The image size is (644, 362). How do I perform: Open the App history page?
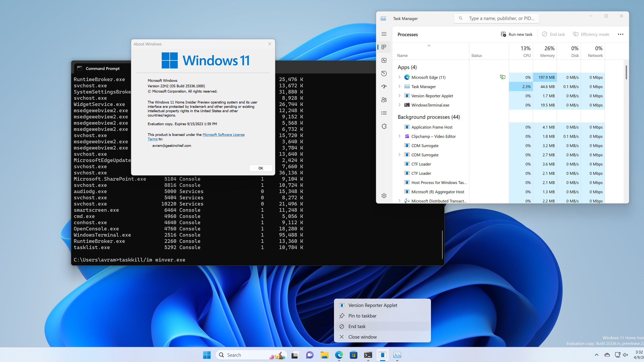384,74
